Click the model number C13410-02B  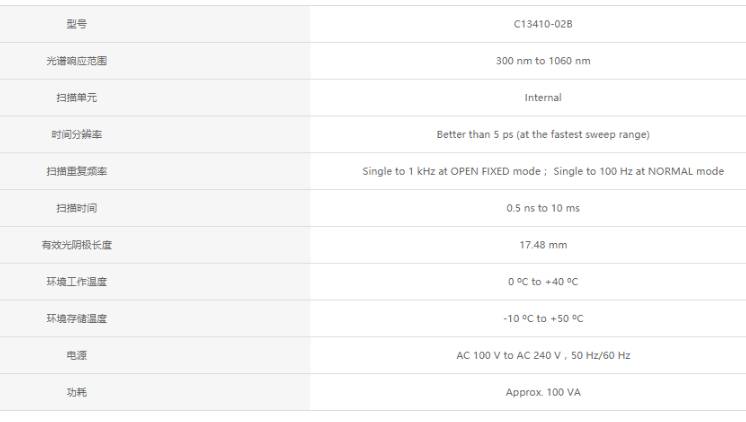tap(543, 24)
